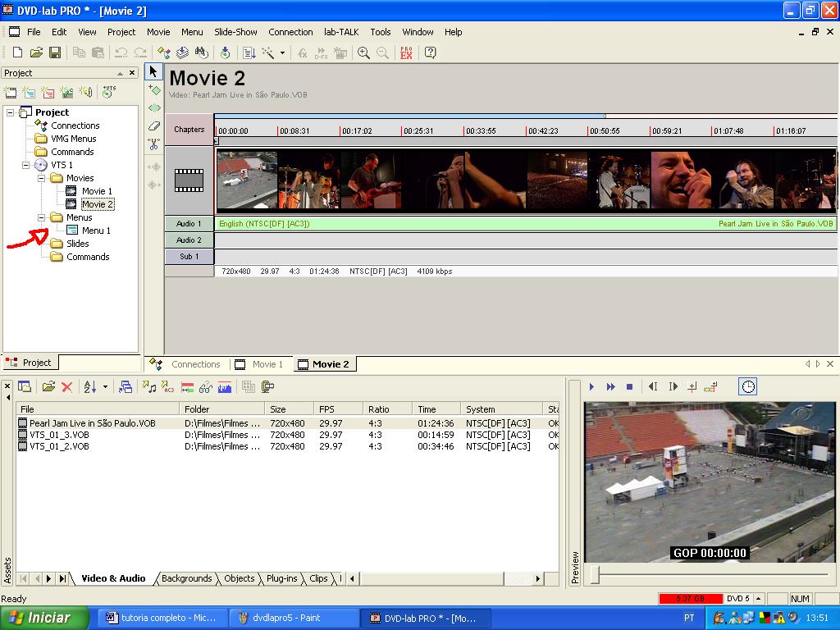The width and height of the screenshot is (840, 630).
Task: Select the Slides folder in the project tree
Action: (x=78, y=244)
